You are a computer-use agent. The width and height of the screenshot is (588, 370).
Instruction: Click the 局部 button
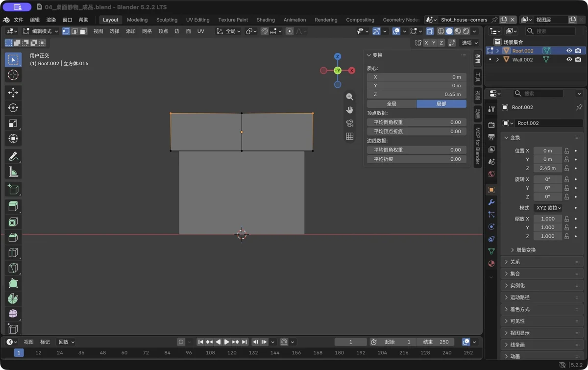tap(441, 104)
